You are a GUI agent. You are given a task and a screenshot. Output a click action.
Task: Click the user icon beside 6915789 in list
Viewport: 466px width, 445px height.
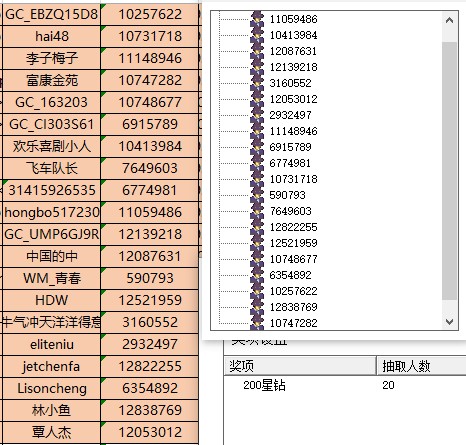257,147
